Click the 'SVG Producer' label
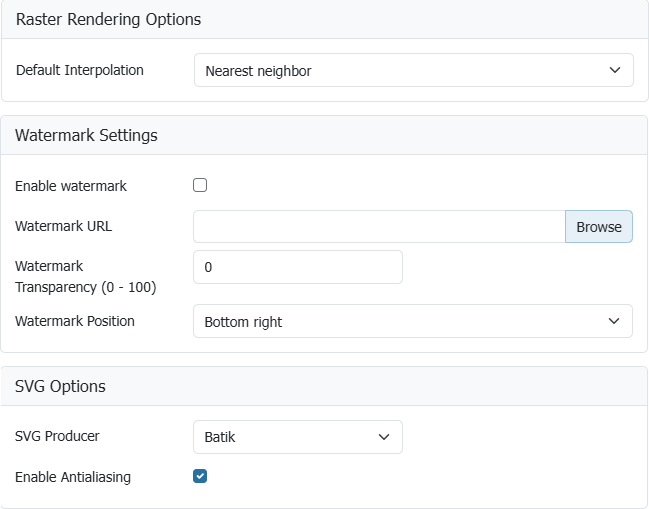 click(57, 437)
